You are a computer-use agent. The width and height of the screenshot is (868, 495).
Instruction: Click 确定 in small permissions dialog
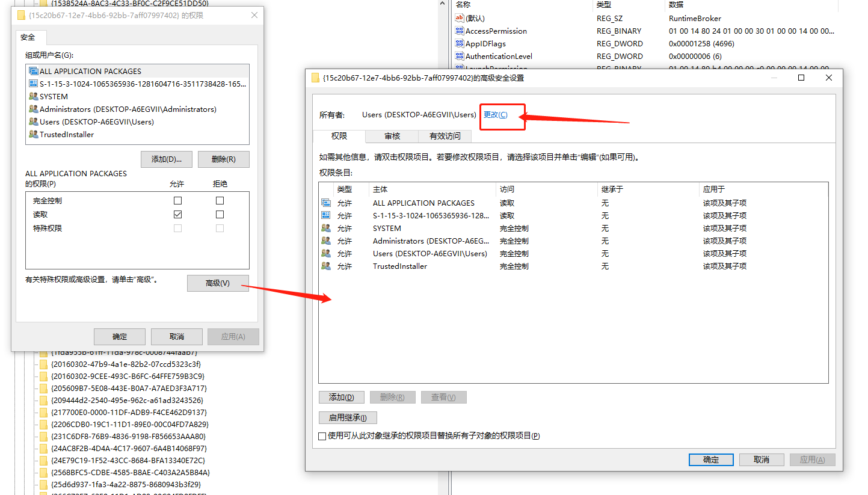click(120, 337)
